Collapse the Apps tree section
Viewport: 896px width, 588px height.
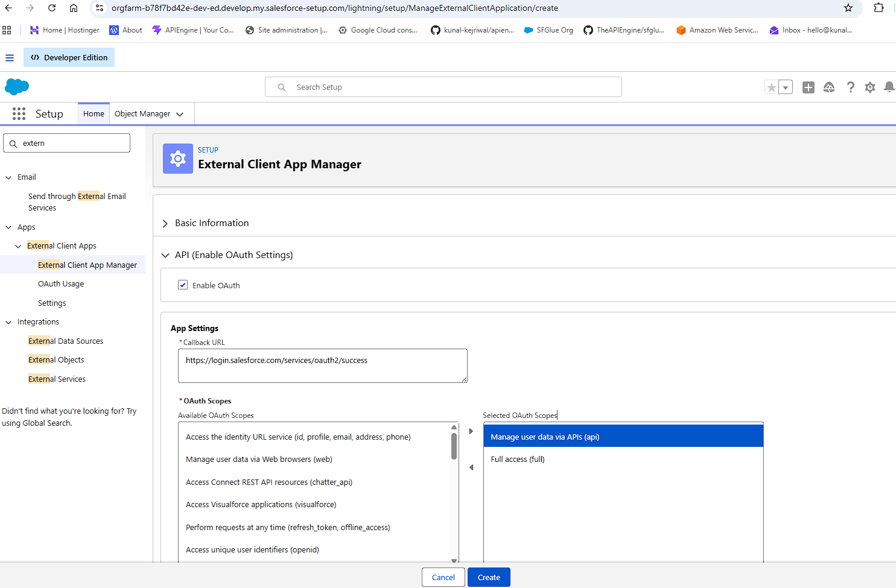click(8, 227)
